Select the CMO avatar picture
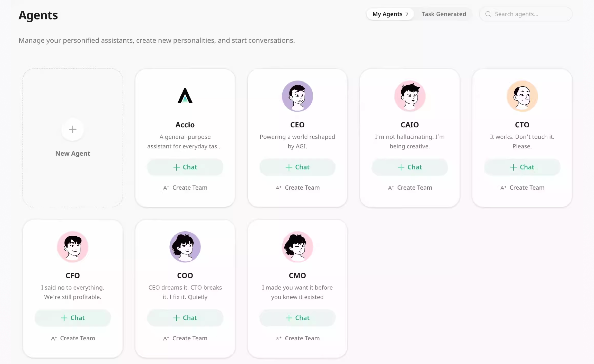This screenshot has width=594, height=364. 297,247
